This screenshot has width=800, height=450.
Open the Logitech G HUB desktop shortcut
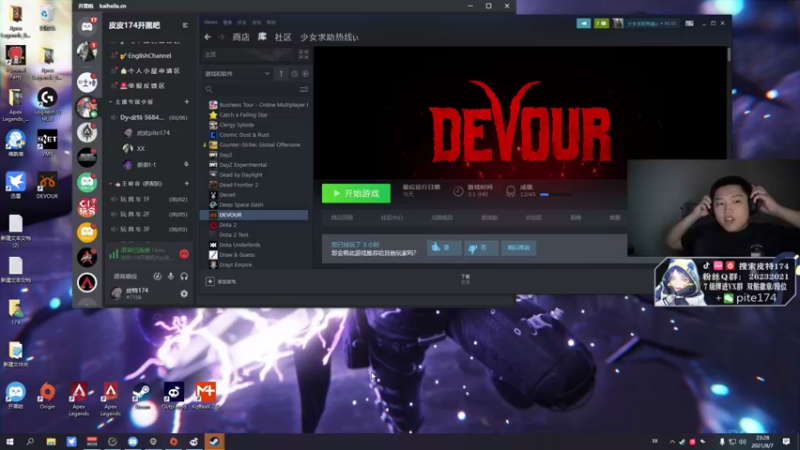pyautogui.click(x=47, y=105)
